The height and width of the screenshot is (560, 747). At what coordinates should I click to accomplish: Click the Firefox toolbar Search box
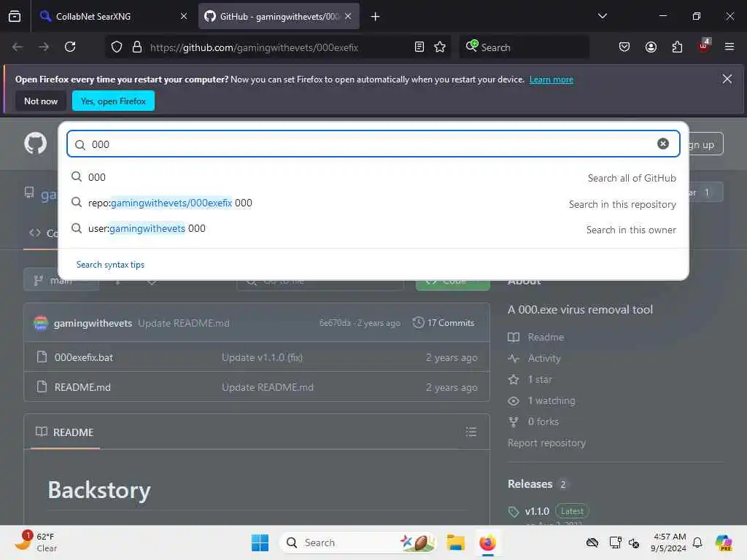pyautogui.click(x=524, y=47)
